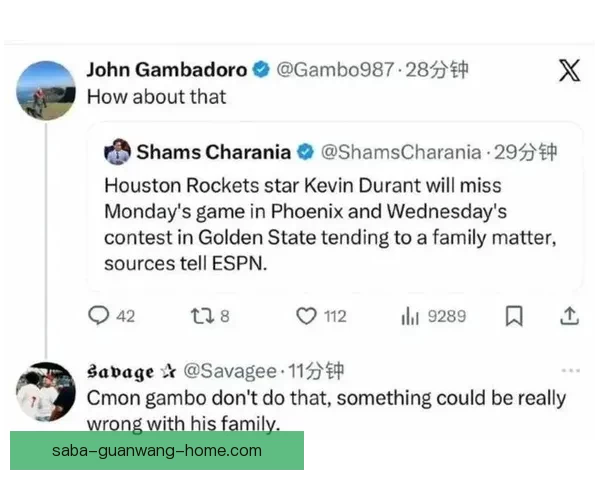Open John Gambadoro's profile picture

[46, 91]
